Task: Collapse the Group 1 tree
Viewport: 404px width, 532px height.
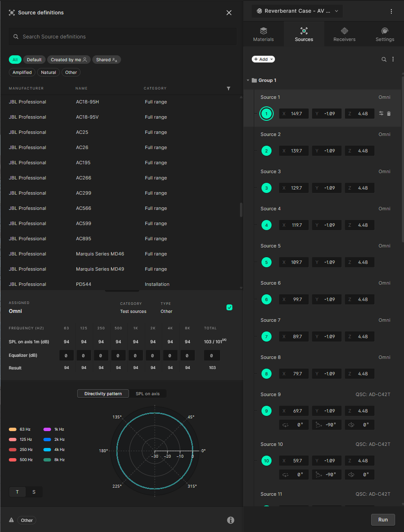Action: (248, 80)
